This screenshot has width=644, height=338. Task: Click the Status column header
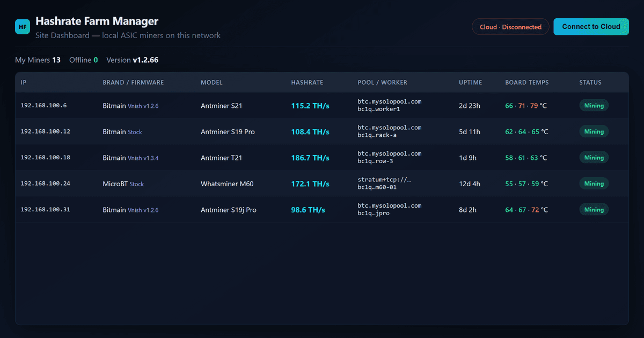pyautogui.click(x=590, y=83)
